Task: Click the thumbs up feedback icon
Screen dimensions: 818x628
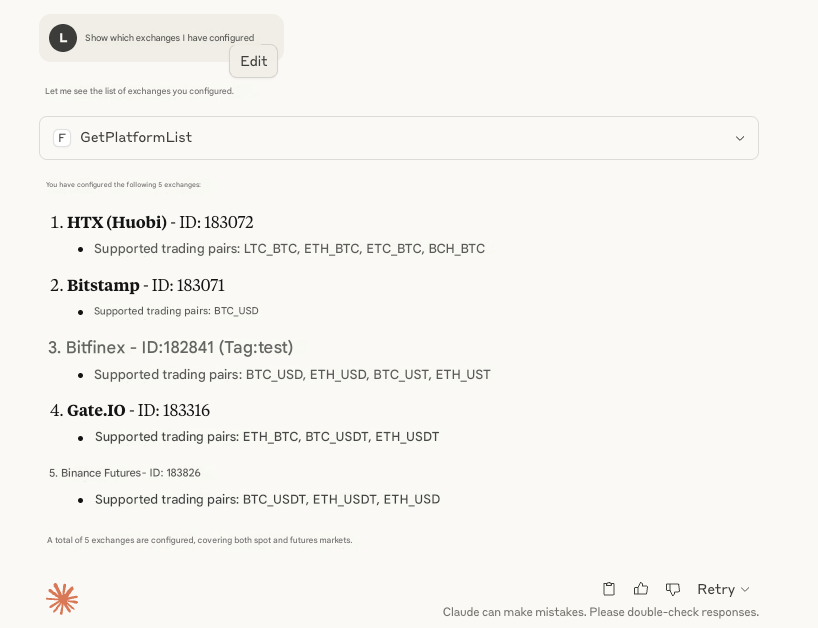Action: 641,589
